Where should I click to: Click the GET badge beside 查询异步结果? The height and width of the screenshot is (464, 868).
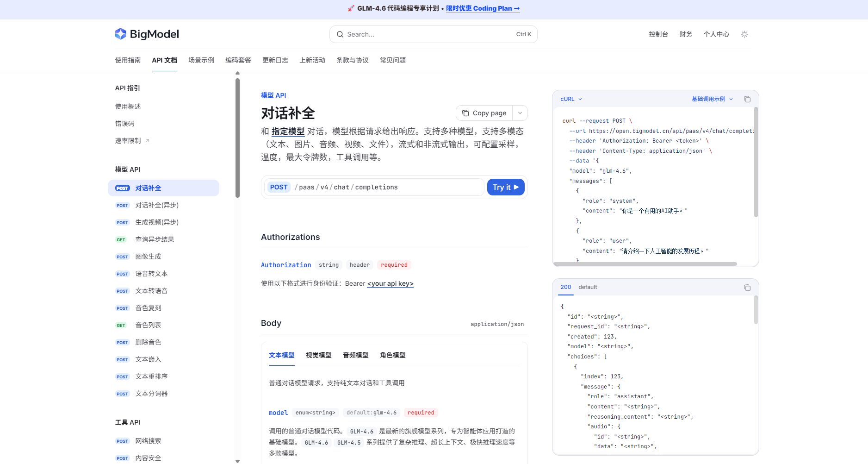[x=121, y=240]
